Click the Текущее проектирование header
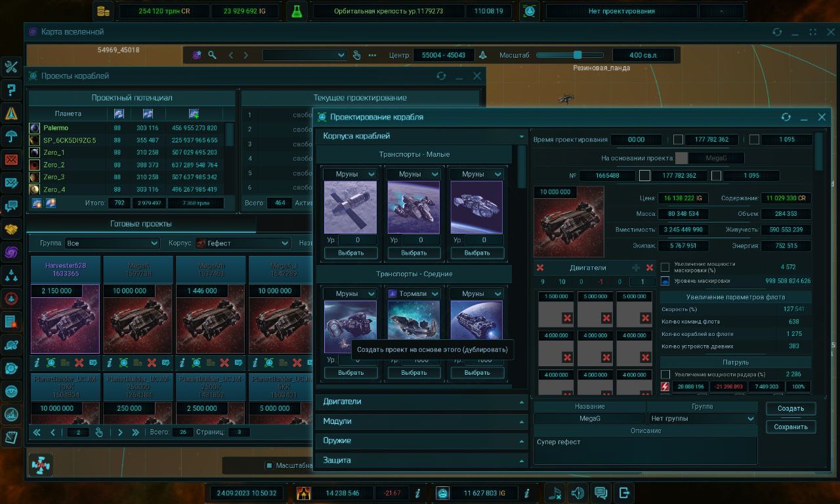The height and width of the screenshot is (504, 840). [360, 98]
